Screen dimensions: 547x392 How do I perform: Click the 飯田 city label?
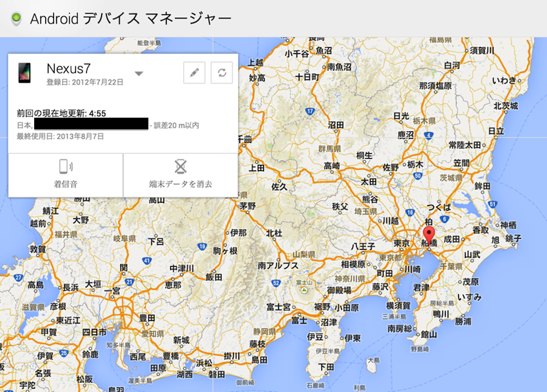pyautogui.click(x=213, y=277)
